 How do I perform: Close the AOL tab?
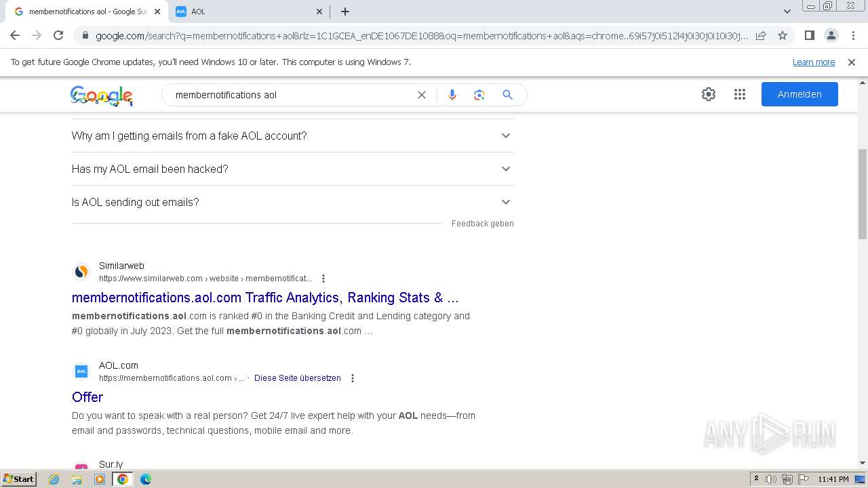[x=319, y=12]
